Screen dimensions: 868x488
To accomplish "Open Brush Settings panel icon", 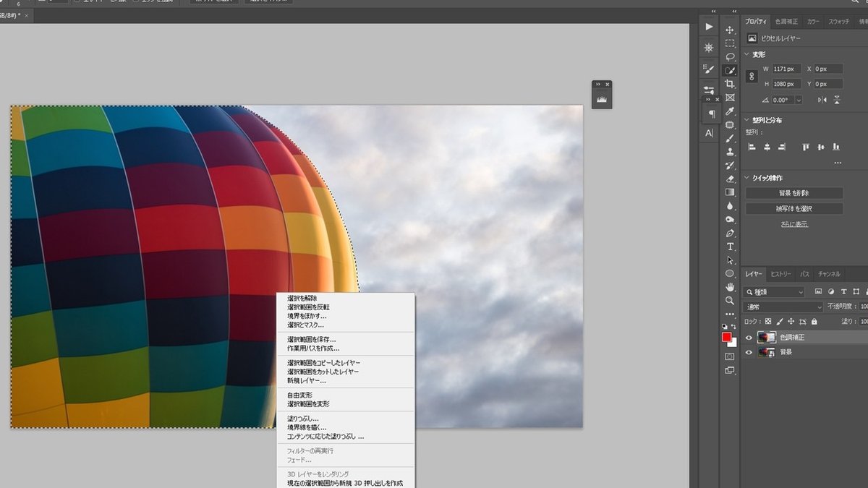I will point(709,69).
